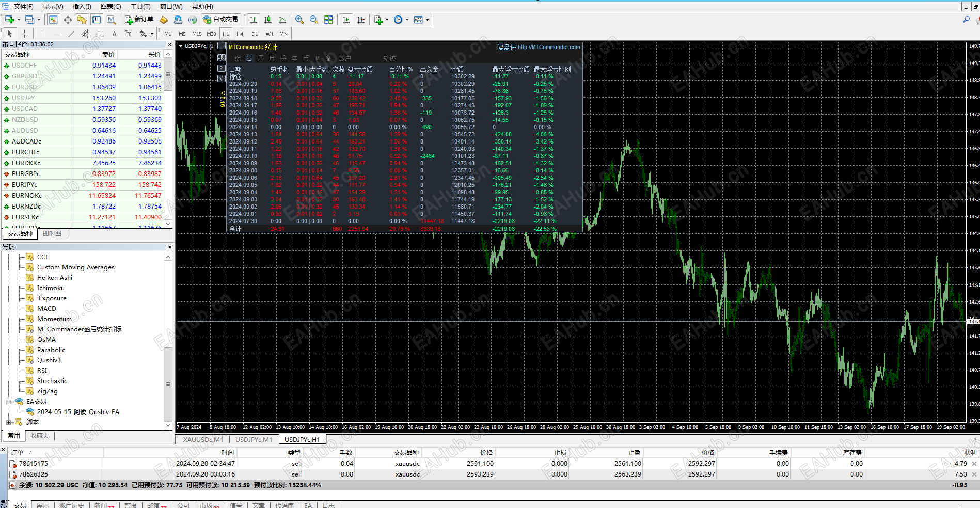This screenshot has width=980, height=508.
Task: Tile chart windows using the toolbar icon
Action: [x=328, y=20]
